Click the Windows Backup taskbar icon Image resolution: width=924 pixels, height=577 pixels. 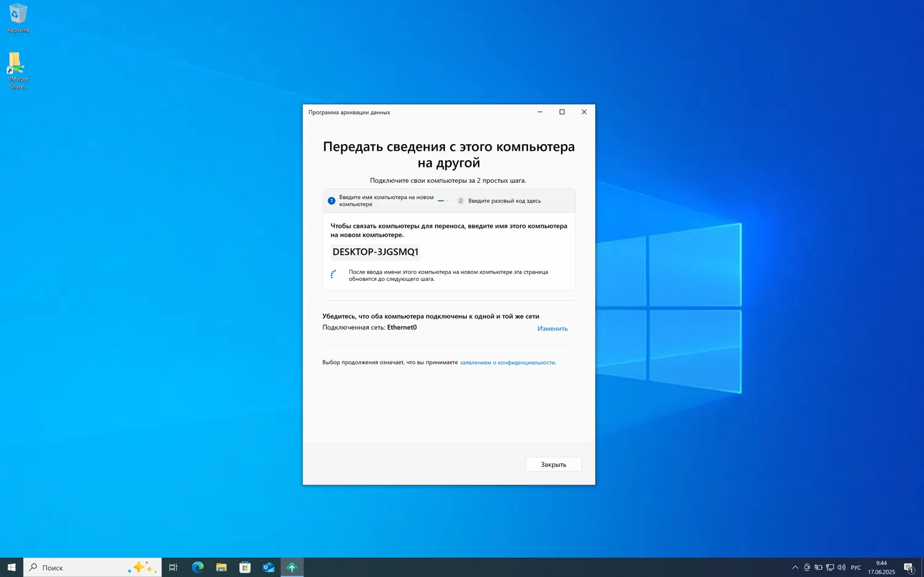click(292, 567)
